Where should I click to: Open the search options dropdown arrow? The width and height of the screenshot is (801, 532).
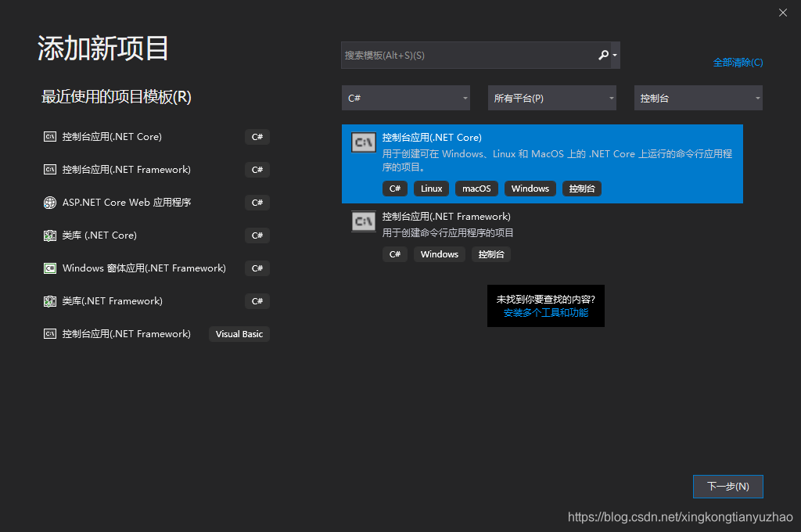coord(615,56)
